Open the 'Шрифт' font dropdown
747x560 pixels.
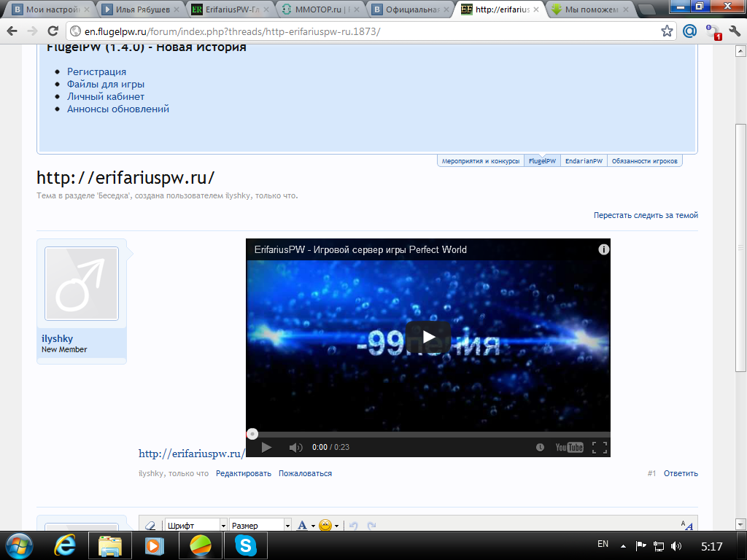point(196,525)
